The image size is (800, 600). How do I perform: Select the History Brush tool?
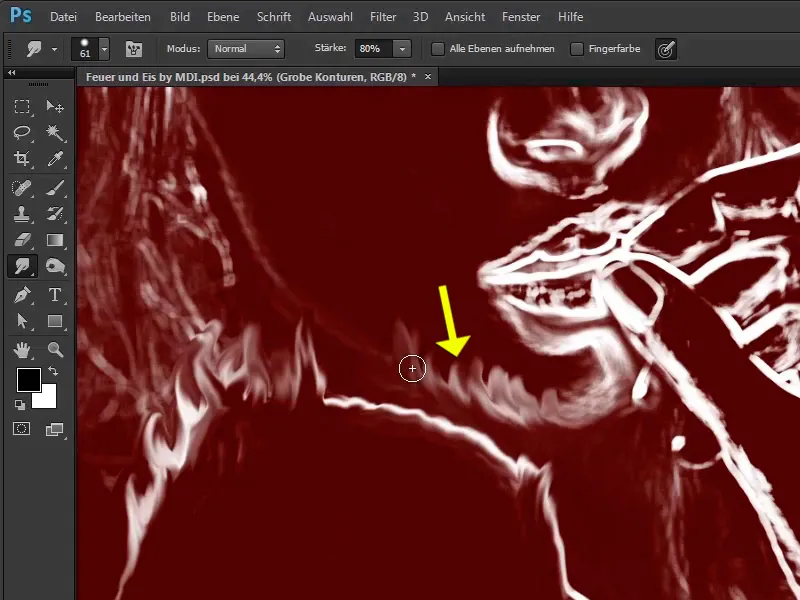pyautogui.click(x=55, y=214)
